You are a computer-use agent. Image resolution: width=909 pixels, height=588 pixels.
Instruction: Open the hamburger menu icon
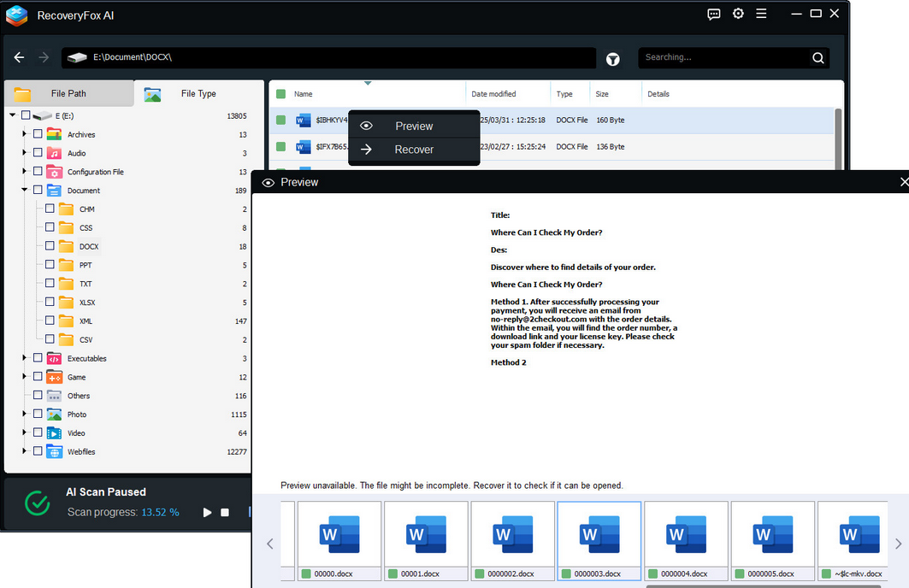(x=761, y=14)
